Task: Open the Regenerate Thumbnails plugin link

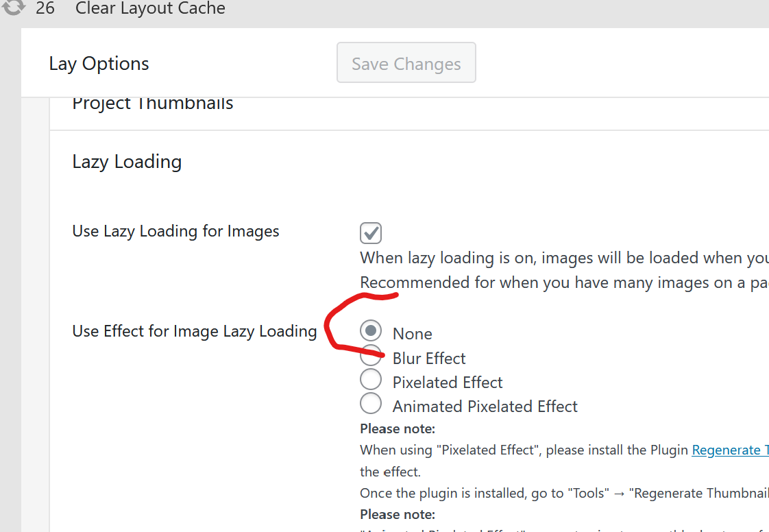Action: [x=729, y=450]
